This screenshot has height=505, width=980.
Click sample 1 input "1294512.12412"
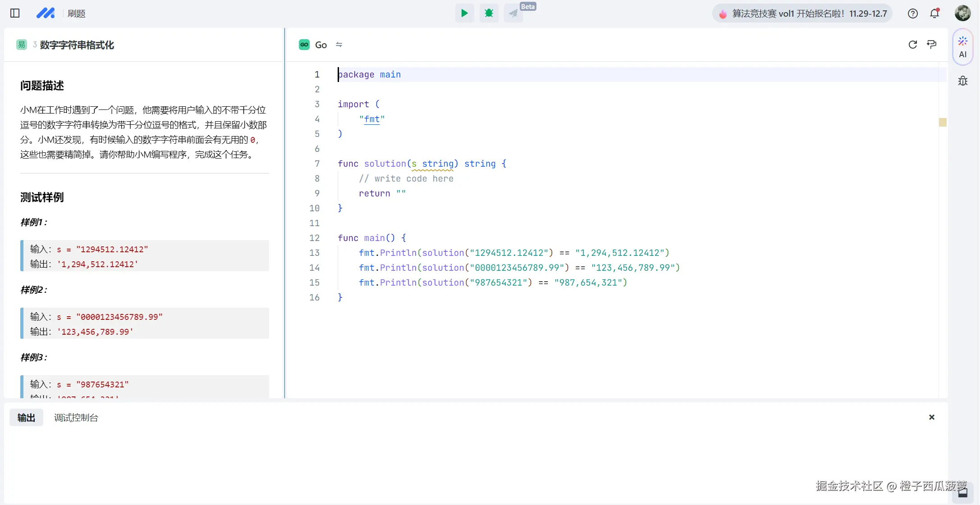click(112, 249)
